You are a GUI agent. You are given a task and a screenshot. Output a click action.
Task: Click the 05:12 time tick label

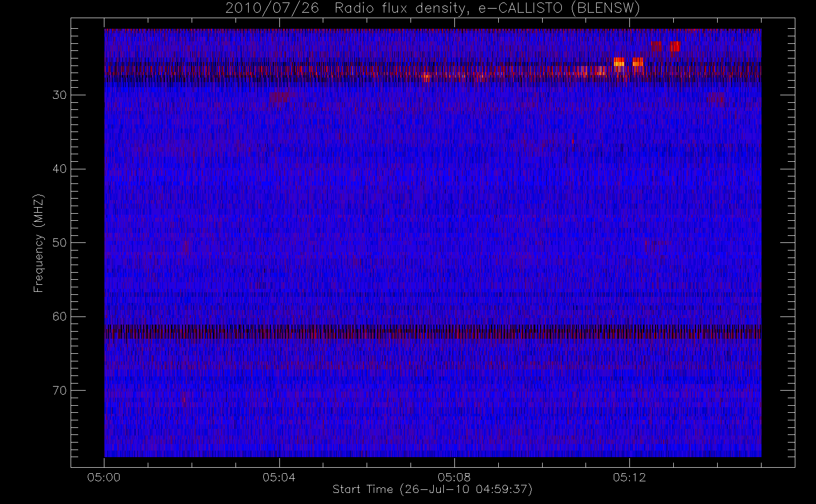point(629,477)
